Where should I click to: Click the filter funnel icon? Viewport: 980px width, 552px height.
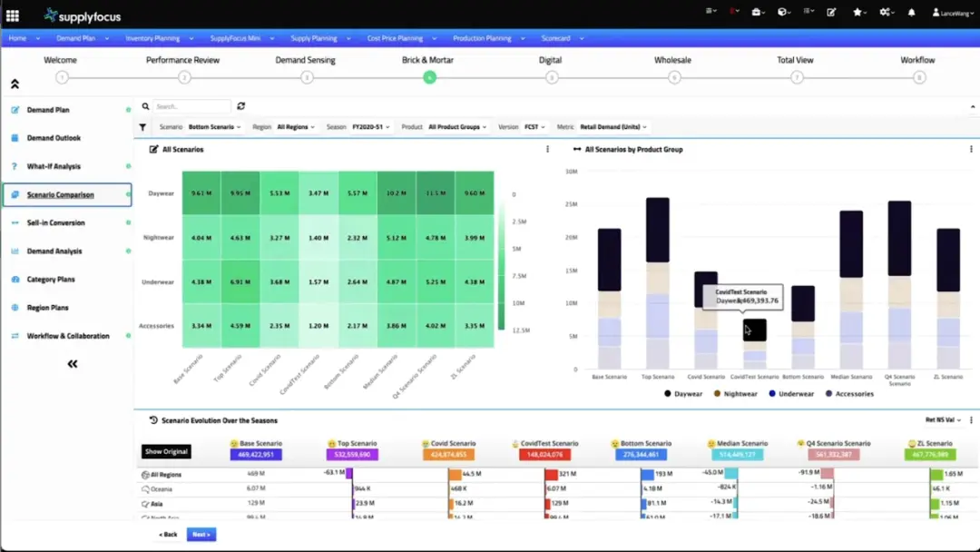click(x=142, y=127)
